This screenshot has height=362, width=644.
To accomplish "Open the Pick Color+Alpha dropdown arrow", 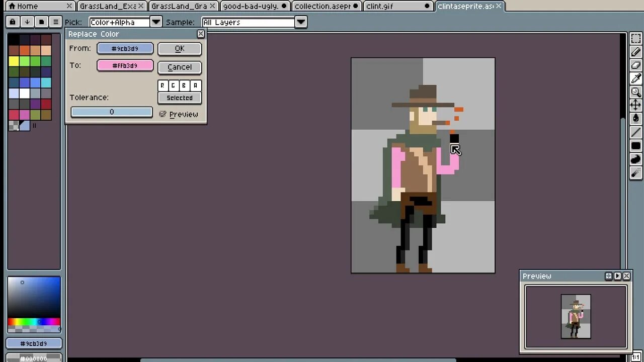I will point(156,22).
